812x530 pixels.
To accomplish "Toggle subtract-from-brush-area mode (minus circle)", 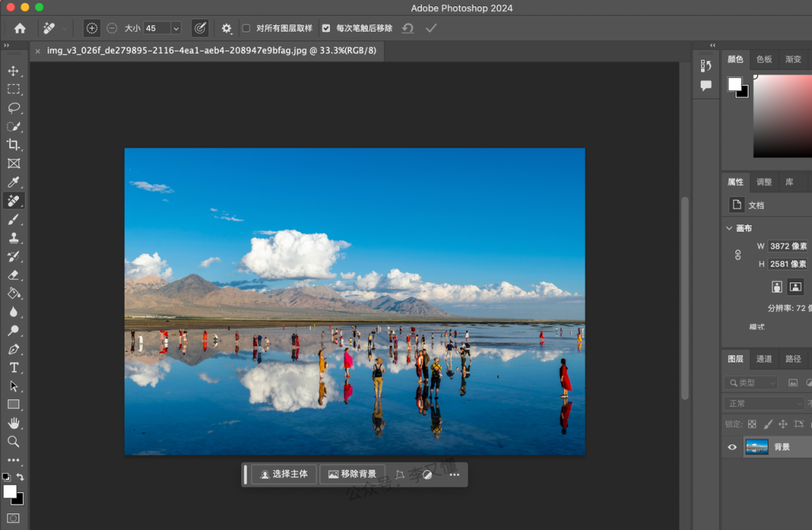I will tap(112, 28).
